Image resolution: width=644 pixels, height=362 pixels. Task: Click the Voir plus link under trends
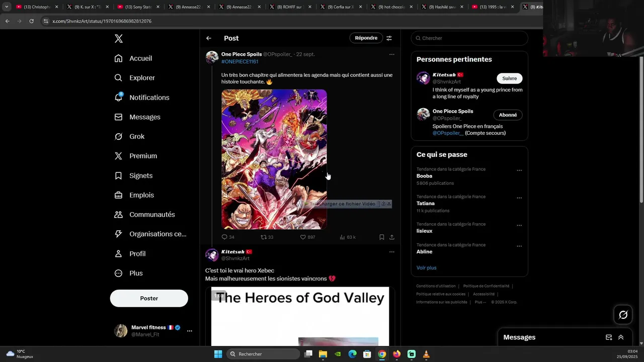click(x=426, y=268)
